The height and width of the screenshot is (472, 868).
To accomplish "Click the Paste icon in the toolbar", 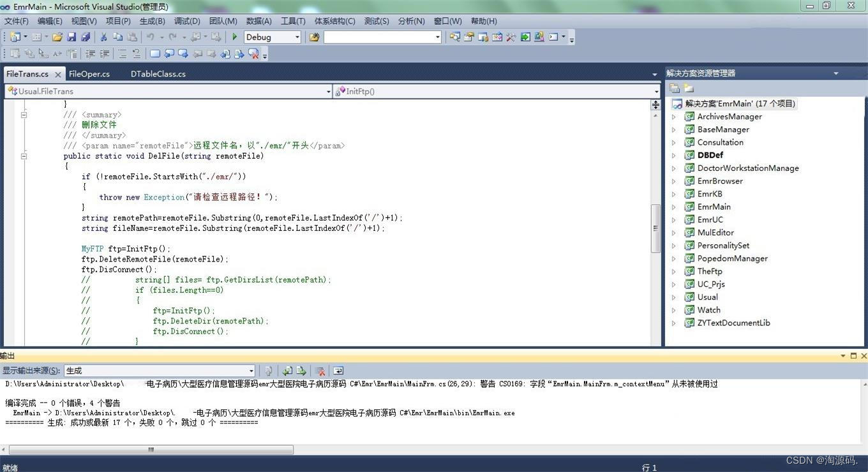I will [x=132, y=37].
